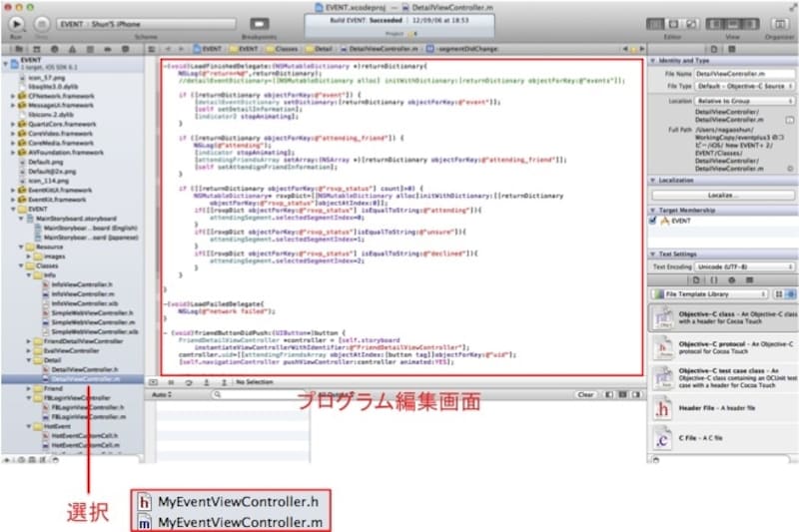Viewport: 799px width, 532px height.
Task: Click the Run button in toolbar
Action: pos(15,21)
